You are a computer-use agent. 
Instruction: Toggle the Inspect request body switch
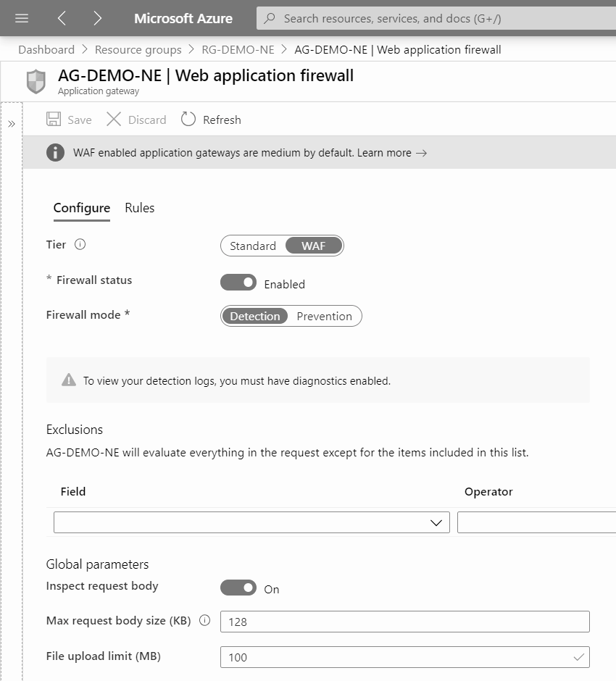click(x=238, y=588)
